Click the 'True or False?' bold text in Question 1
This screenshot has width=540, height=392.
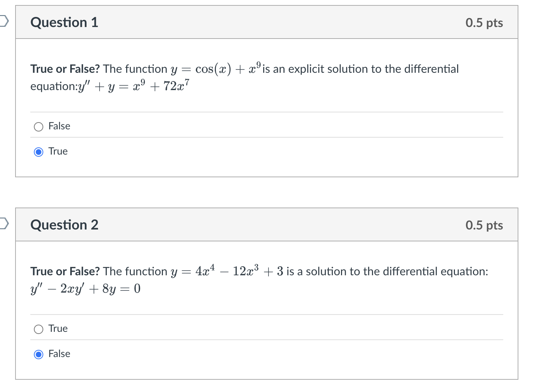pos(64,68)
